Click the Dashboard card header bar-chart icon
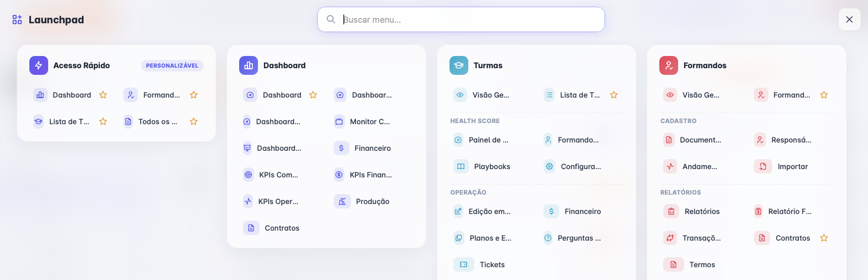Viewport: 868px width, 280px height. point(249,65)
